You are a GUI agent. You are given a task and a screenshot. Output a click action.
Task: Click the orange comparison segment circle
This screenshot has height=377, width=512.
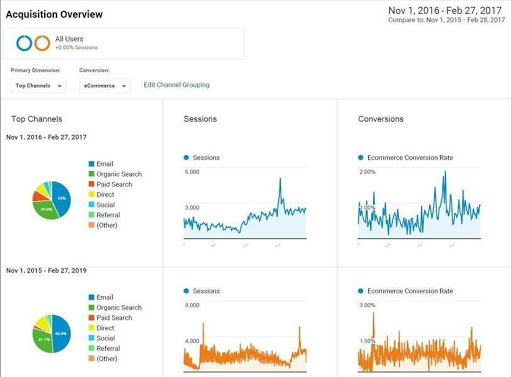[42, 43]
